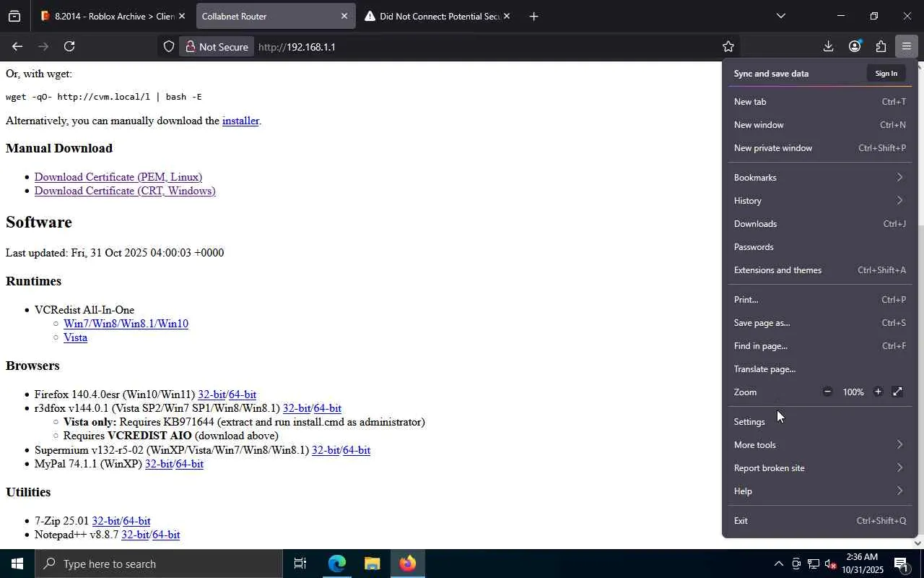Open the Extensions puzzle icon in toolbar
This screenshot has width=924, height=578.
click(x=881, y=47)
